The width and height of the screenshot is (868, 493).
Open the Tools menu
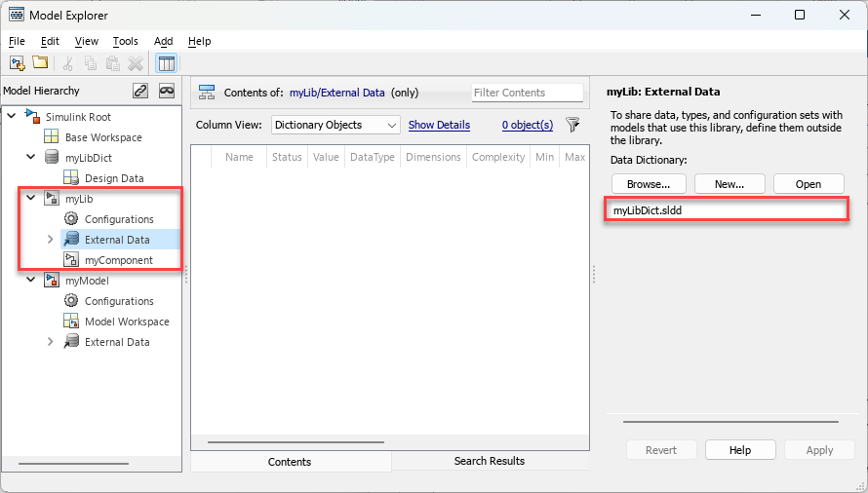coord(125,41)
